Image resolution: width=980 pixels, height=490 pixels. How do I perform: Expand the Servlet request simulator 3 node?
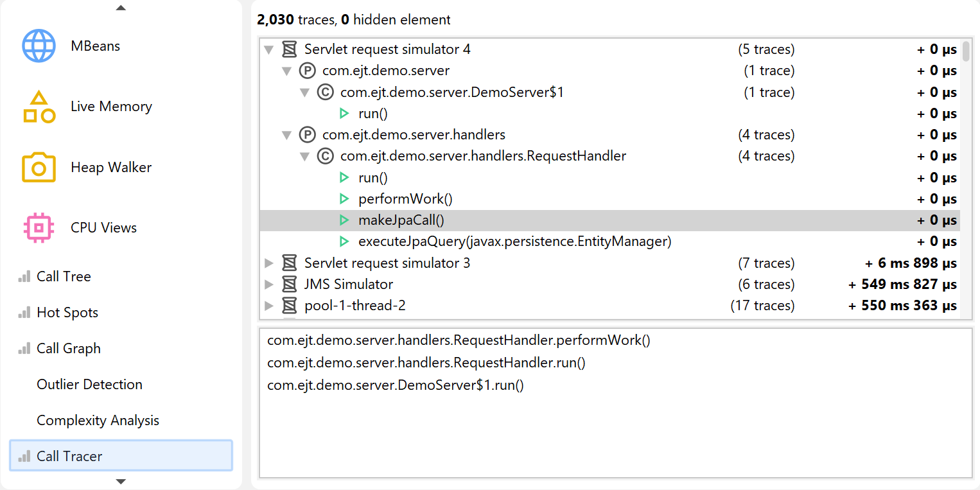[x=269, y=263]
